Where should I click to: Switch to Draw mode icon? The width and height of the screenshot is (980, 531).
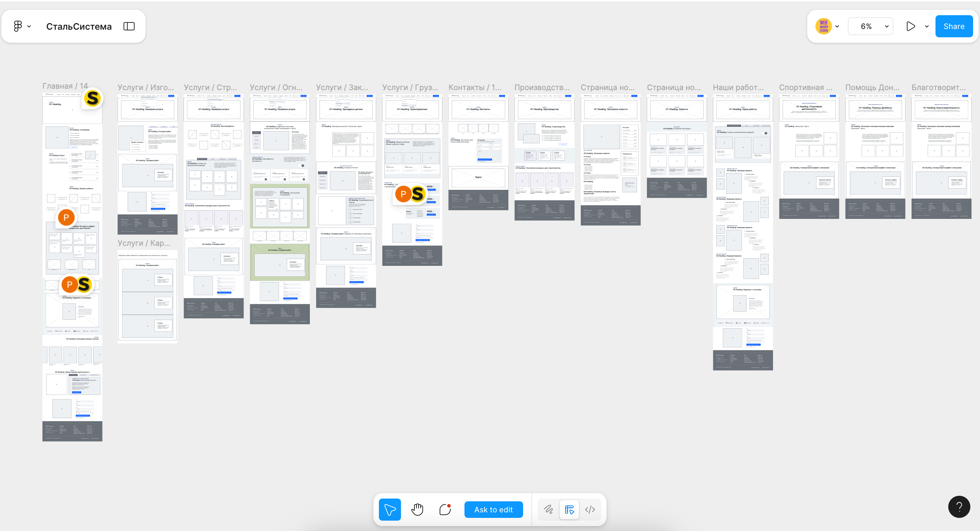point(548,509)
